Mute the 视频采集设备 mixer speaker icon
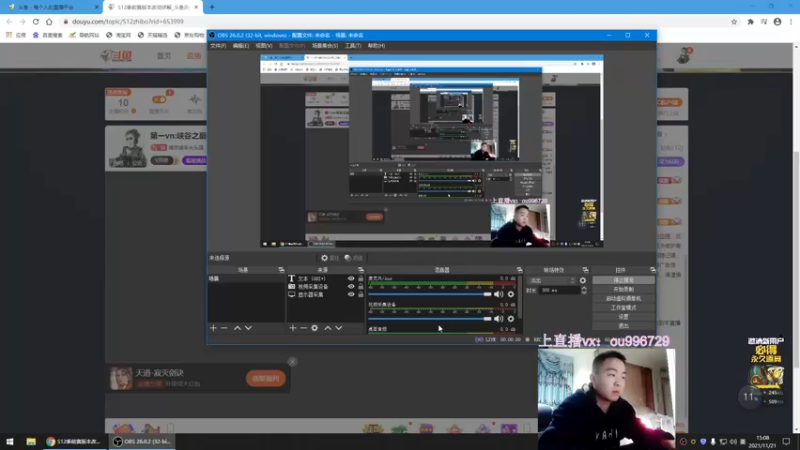This screenshot has width=800, height=450. click(x=498, y=319)
